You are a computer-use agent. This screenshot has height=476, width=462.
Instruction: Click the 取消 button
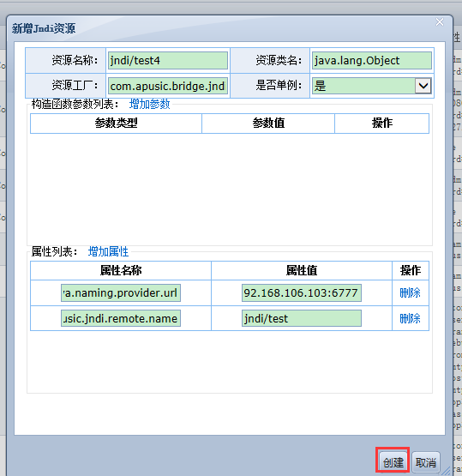(426, 463)
